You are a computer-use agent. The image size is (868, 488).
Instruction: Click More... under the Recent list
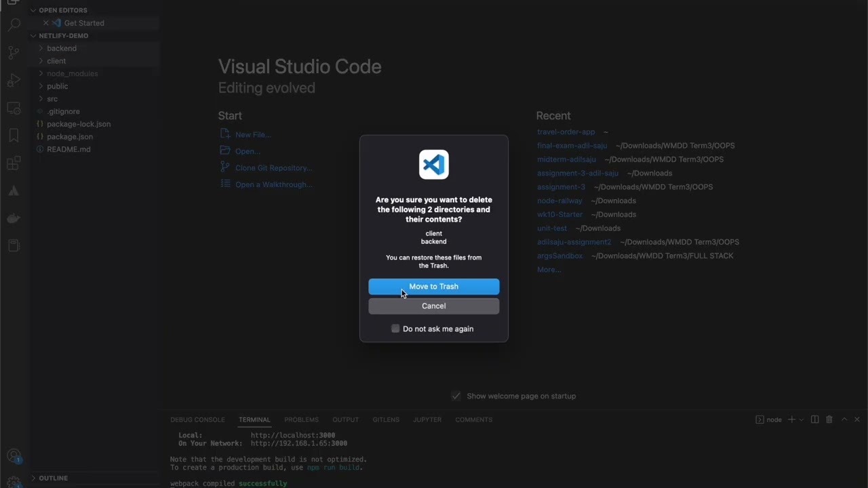549,269
